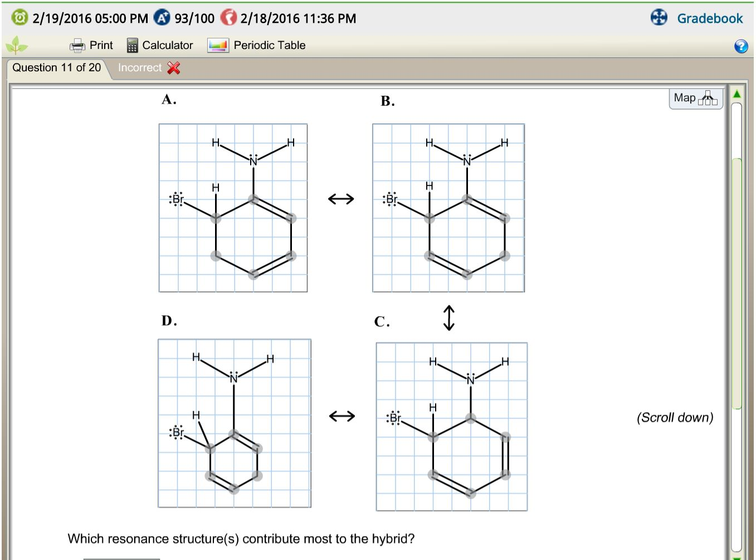Viewport: 756px width, 560px height.
Task: Click the arrow between structures A and B
Action: pyautogui.click(x=341, y=198)
